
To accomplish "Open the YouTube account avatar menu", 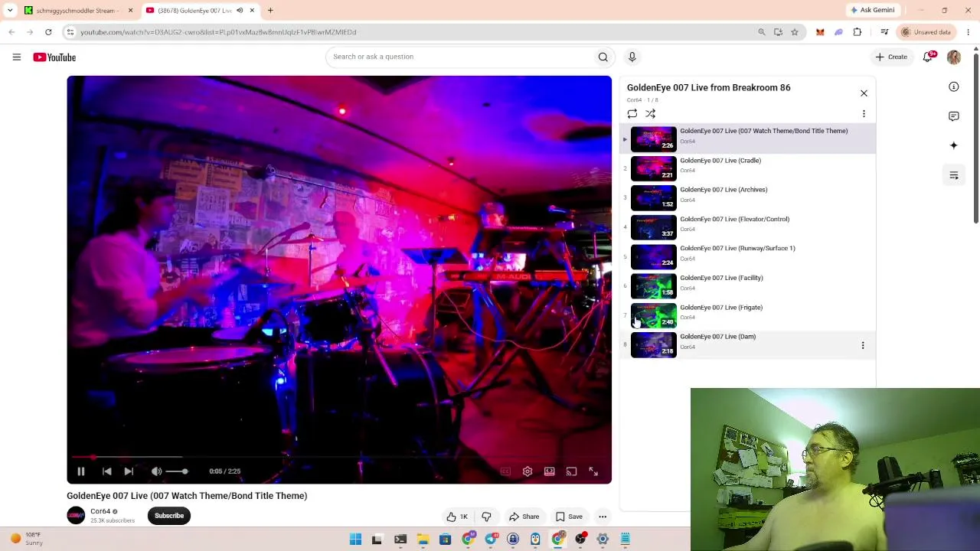I will click(954, 57).
